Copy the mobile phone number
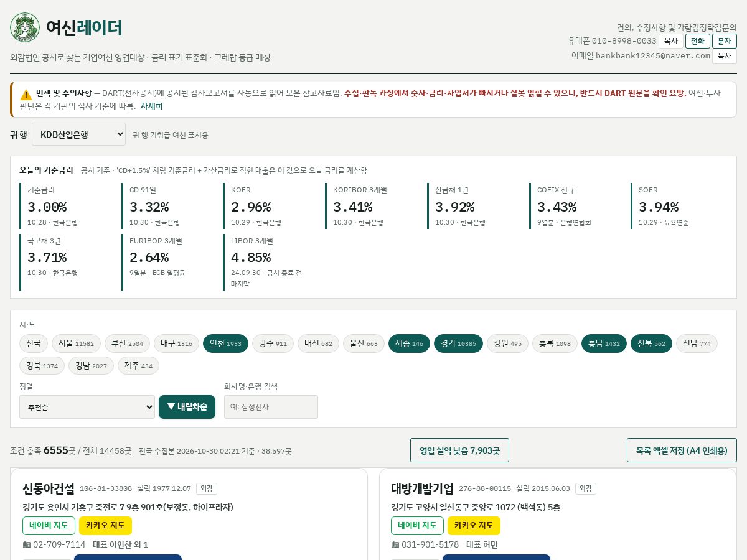Image resolution: width=747 pixels, height=560 pixels. 670,41
